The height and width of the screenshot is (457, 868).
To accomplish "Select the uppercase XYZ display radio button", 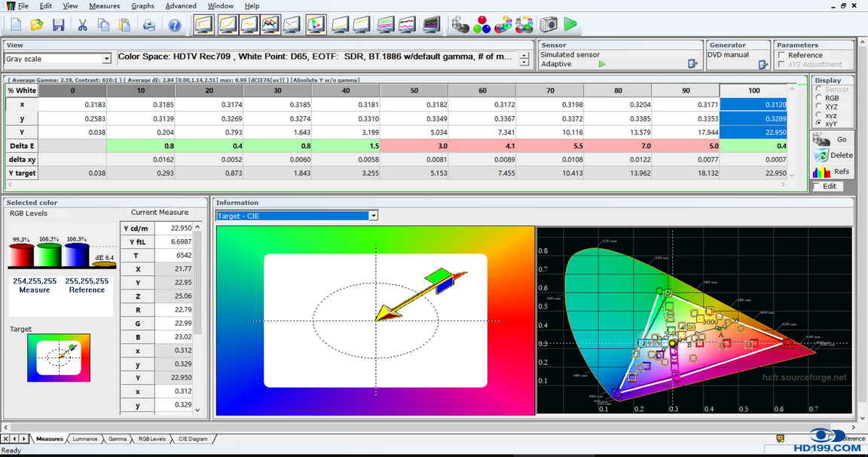I will click(x=819, y=107).
